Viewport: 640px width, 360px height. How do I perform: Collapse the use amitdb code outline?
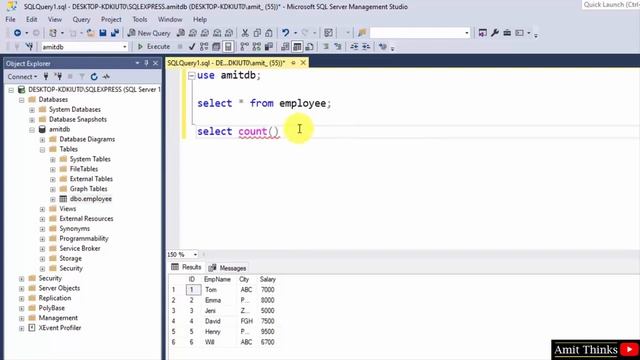pos(191,76)
